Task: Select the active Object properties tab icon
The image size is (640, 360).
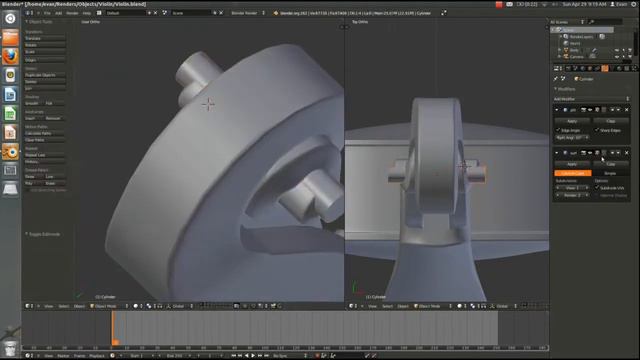Action: (x=604, y=69)
